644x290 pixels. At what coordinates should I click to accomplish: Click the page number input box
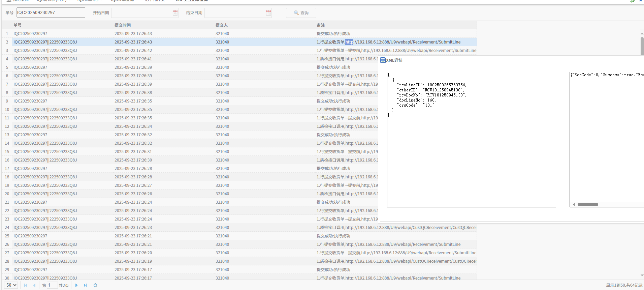pos(52,285)
